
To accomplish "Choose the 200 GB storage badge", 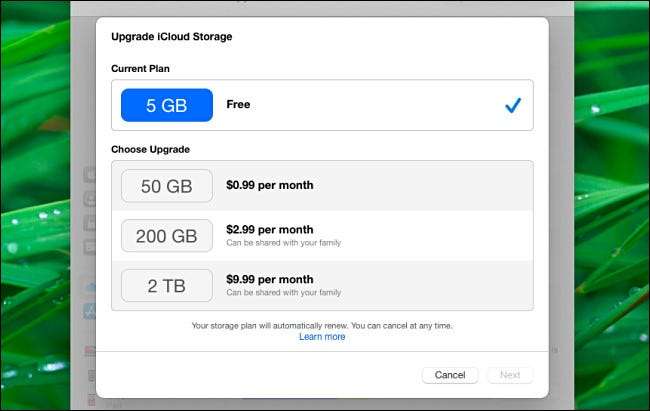I will coord(167,236).
